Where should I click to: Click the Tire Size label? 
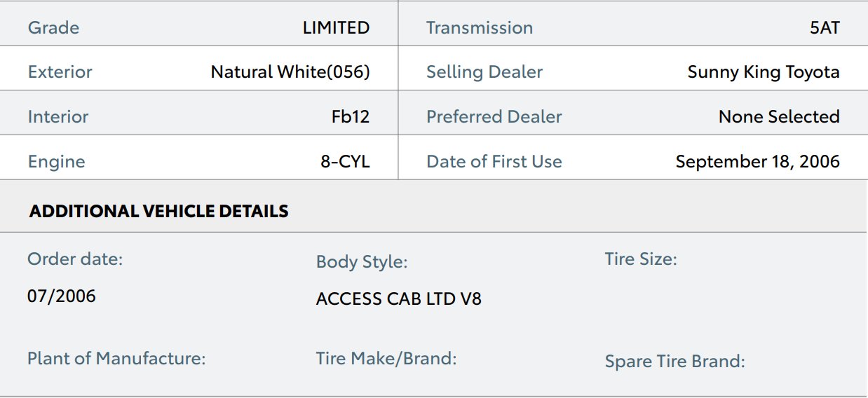click(x=641, y=259)
